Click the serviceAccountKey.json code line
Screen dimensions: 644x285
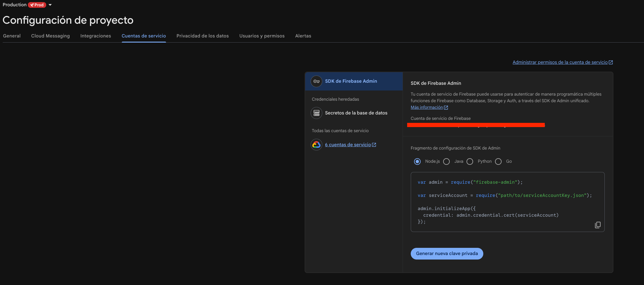coord(505,195)
